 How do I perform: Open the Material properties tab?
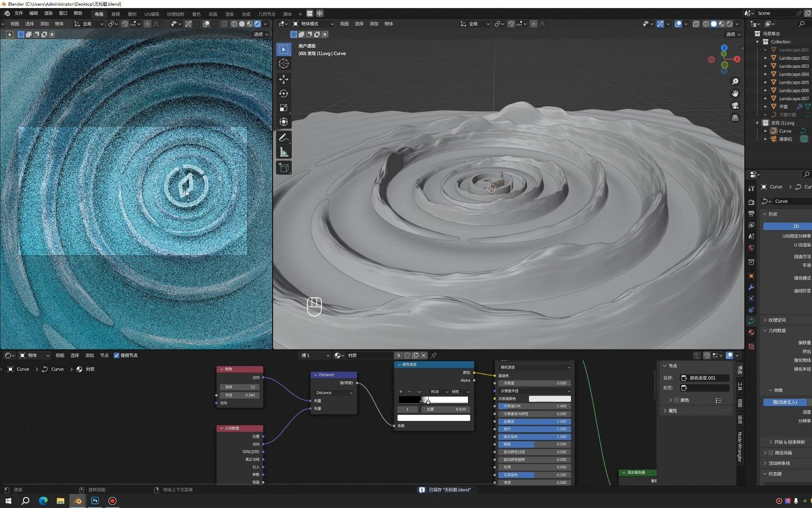(x=751, y=332)
